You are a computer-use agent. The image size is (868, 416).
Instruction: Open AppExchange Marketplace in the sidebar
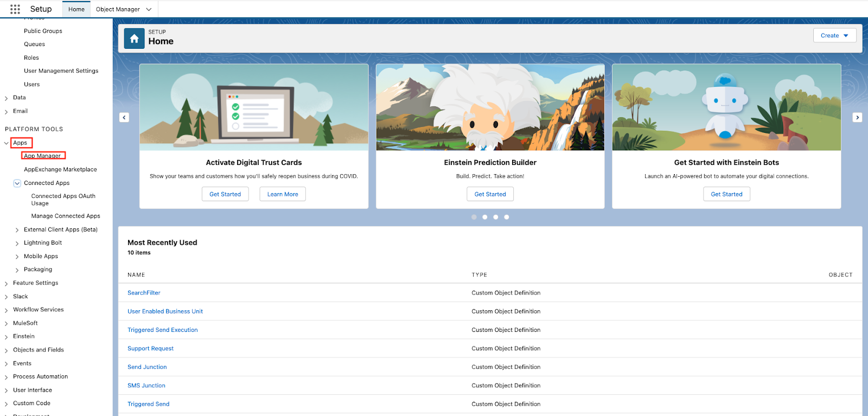[60, 169]
